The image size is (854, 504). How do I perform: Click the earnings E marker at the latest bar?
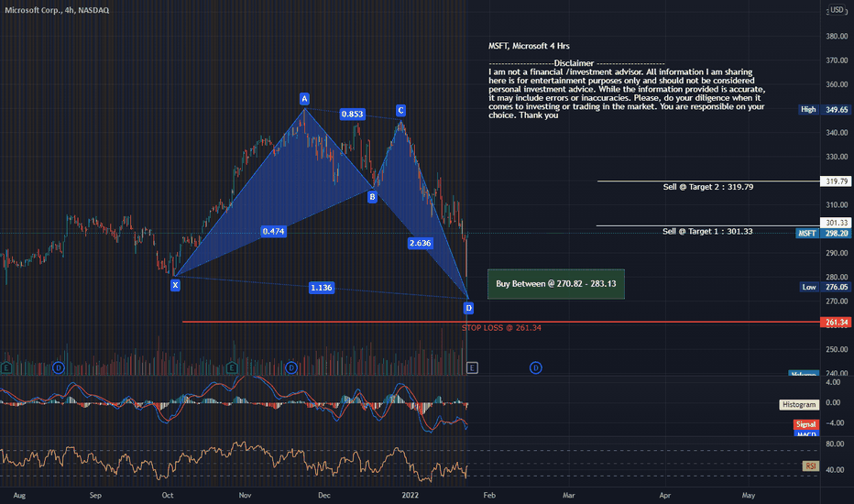coord(472,367)
